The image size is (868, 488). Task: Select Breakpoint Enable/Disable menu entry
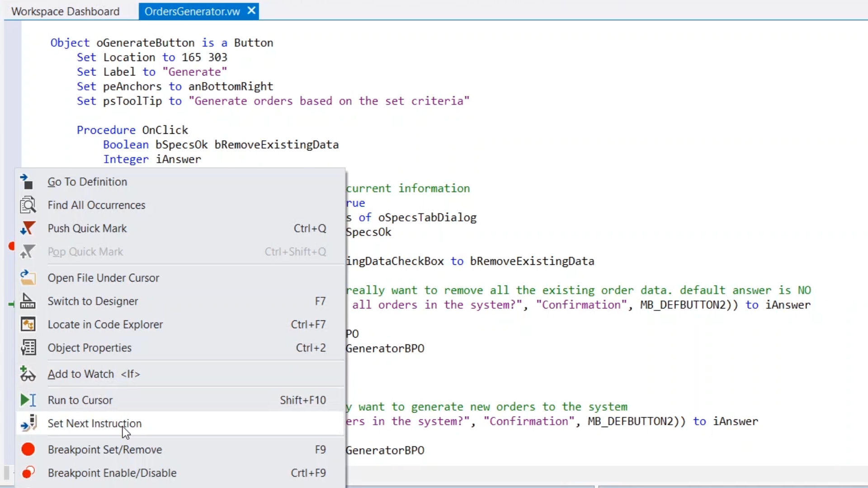click(112, 473)
